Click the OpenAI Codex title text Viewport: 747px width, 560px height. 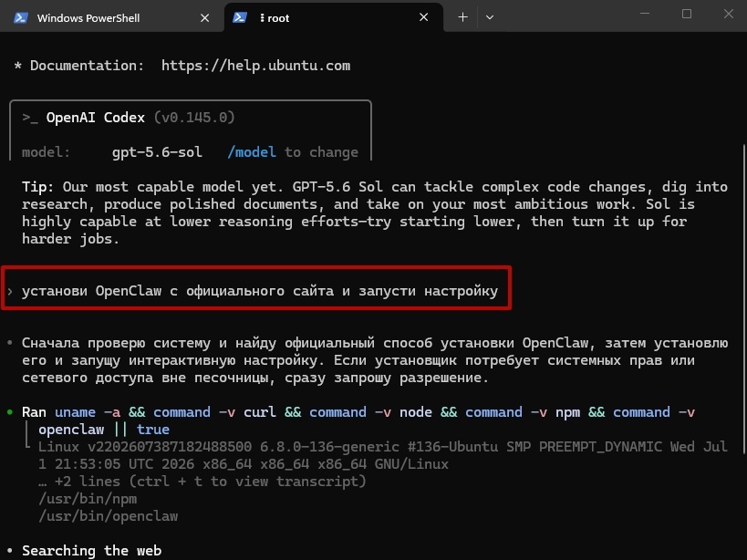(95, 117)
